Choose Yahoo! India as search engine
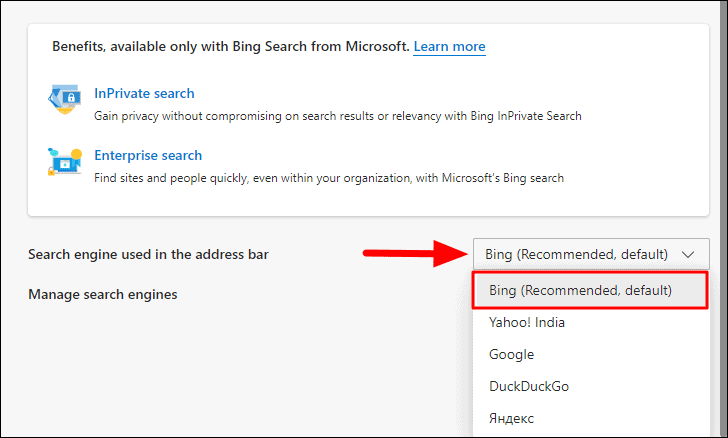 click(526, 322)
